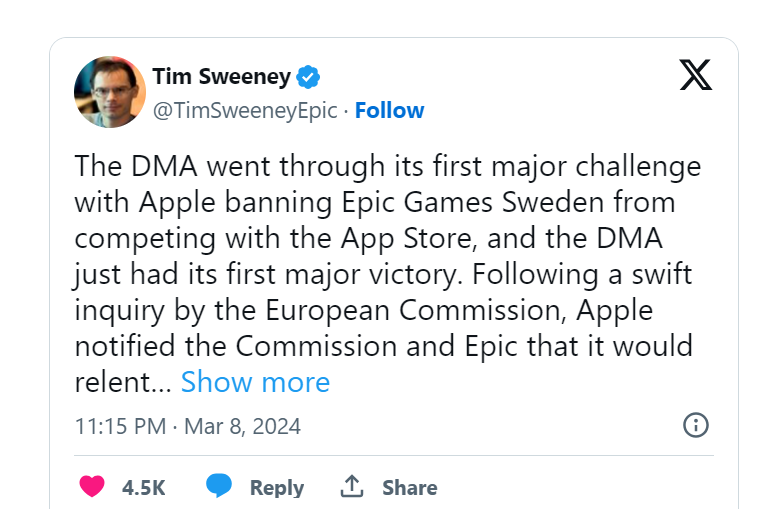Open the tweet info circle icon

695,425
